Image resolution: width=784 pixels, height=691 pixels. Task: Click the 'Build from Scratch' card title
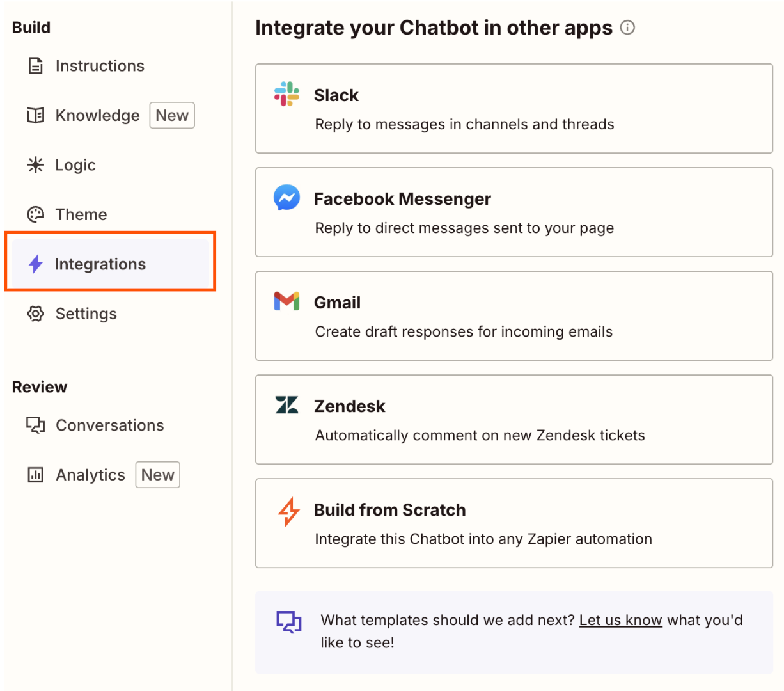point(390,510)
